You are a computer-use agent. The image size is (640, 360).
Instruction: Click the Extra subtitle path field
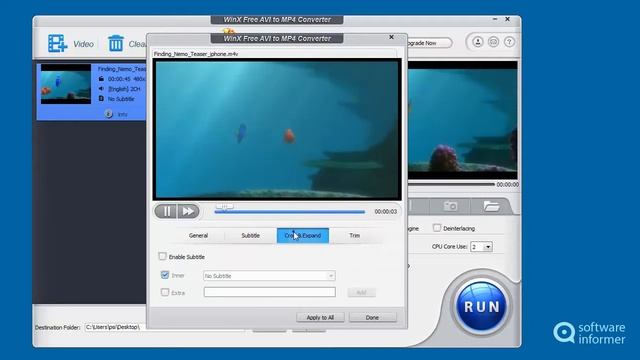coord(269,292)
